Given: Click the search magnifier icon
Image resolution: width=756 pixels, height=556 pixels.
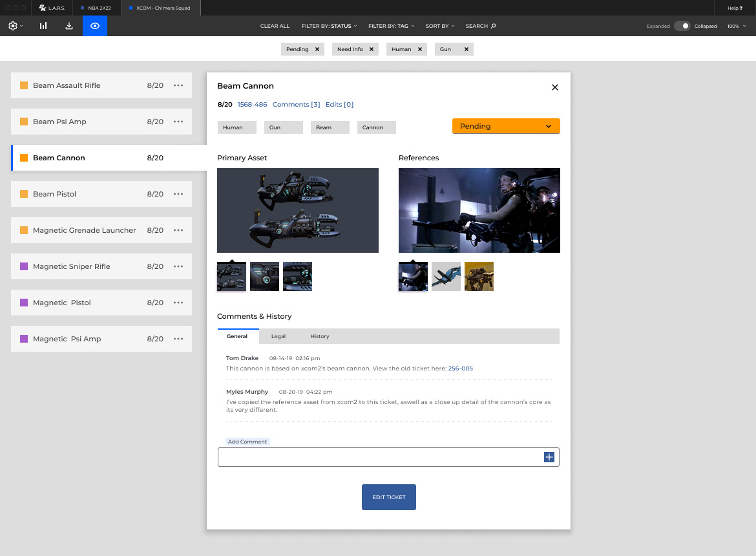Looking at the screenshot, I should (x=493, y=26).
